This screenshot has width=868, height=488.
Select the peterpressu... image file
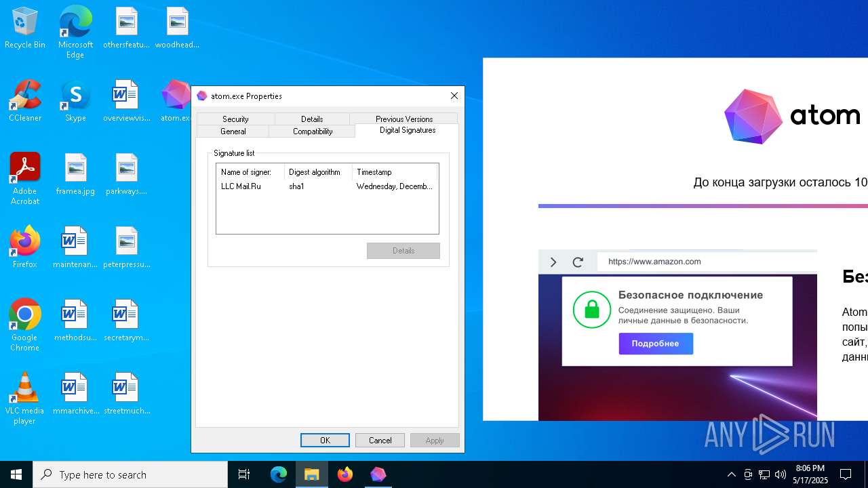click(x=126, y=248)
